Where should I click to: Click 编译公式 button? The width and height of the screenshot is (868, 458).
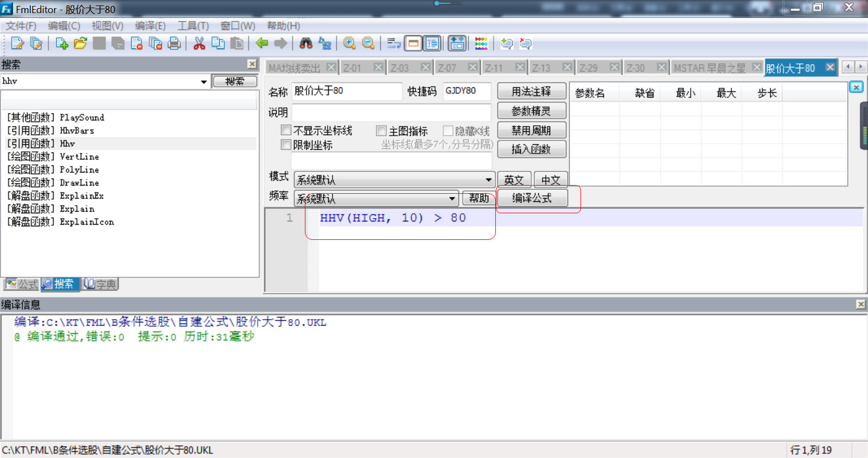pyautogui.click(x=532, y=198)
